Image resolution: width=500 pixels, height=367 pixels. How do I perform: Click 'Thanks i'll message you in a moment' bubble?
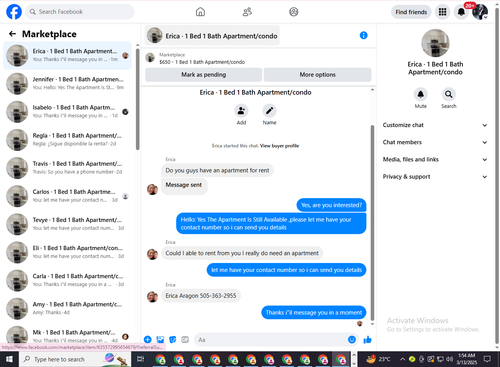pos(314,313)
